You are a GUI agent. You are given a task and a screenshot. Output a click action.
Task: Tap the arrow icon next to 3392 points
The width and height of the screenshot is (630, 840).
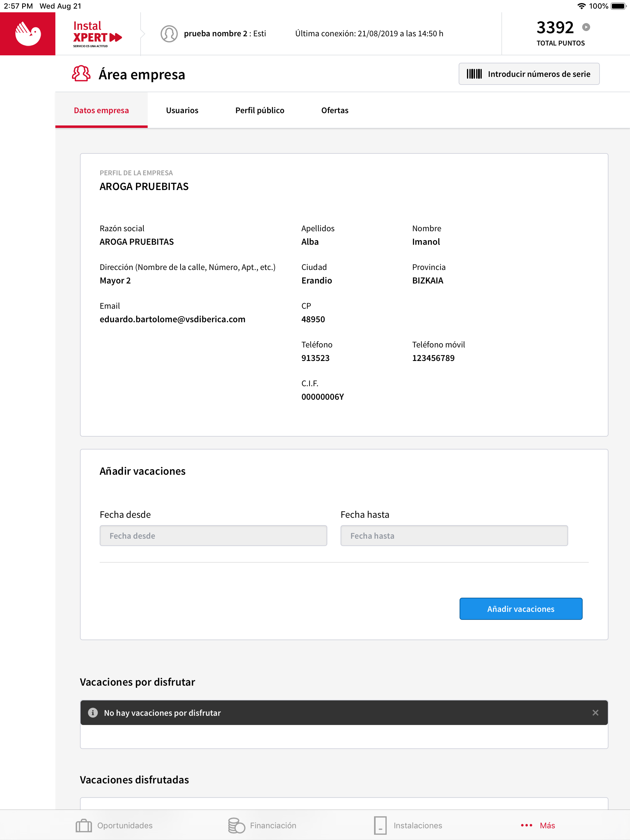[x=586, y=27]
